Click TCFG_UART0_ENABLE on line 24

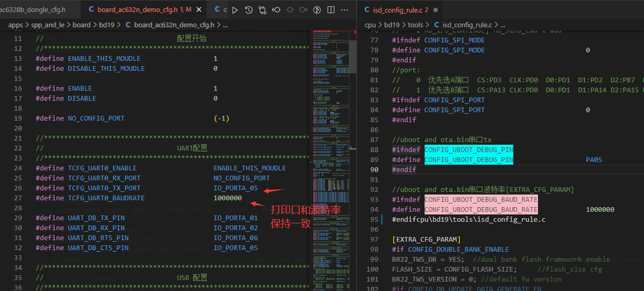point(102,168)
